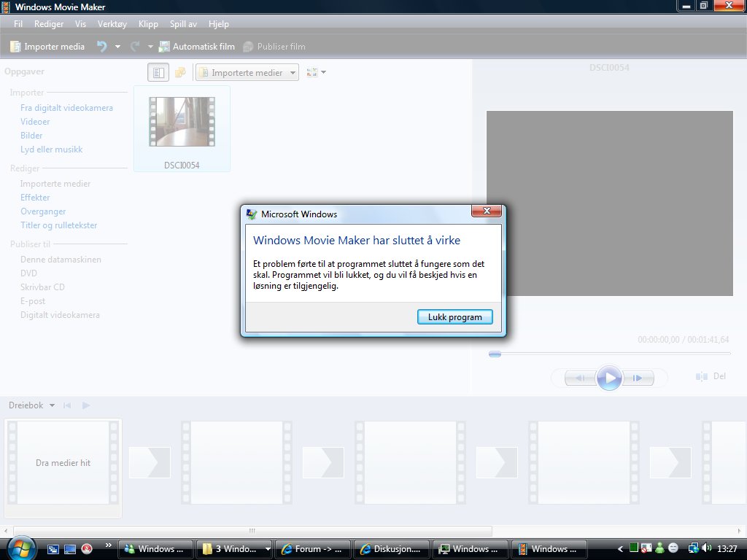Expand the undo history dropdown arrow
747x560 pixels.
[x=117, y=47]
